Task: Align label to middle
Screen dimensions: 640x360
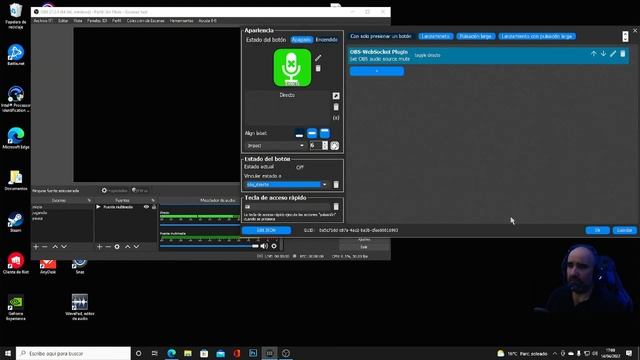Action: (312, 133)
